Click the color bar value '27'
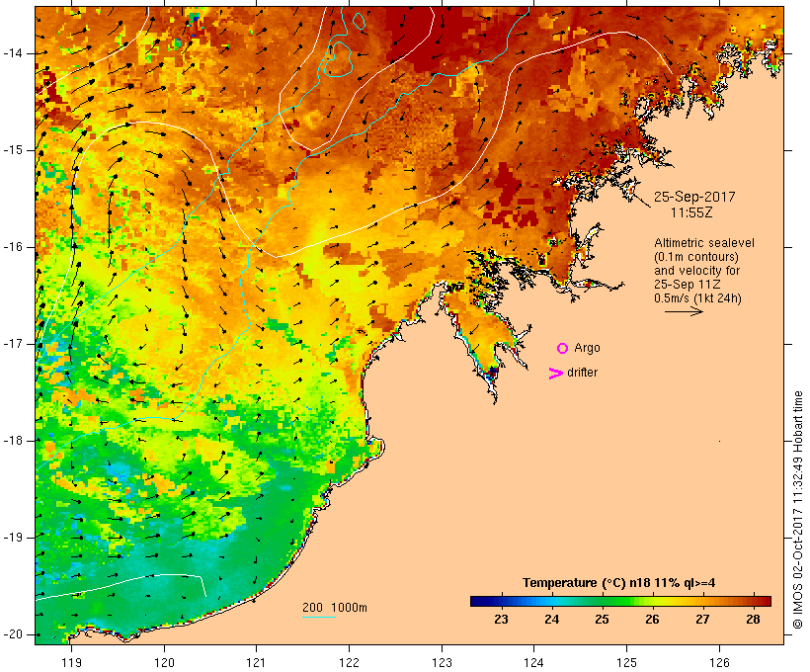 coord(702,619)
